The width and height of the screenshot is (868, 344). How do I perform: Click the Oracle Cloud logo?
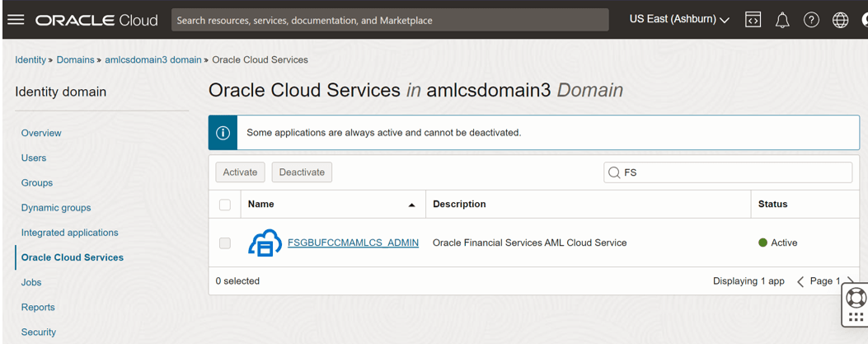[x=97, y=21]
